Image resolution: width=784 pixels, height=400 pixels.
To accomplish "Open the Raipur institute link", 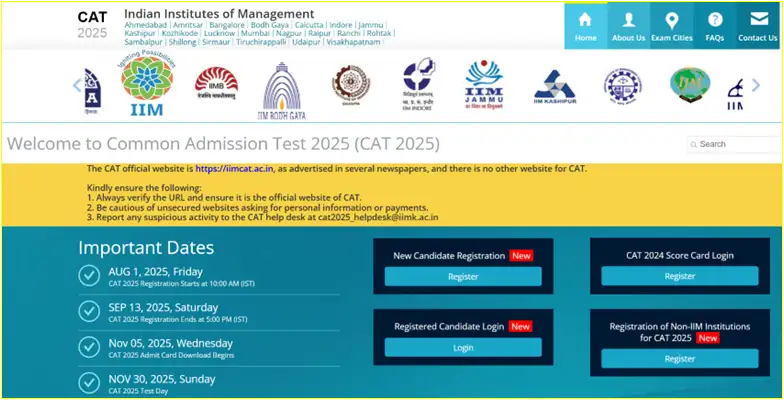I will (320, 34).
